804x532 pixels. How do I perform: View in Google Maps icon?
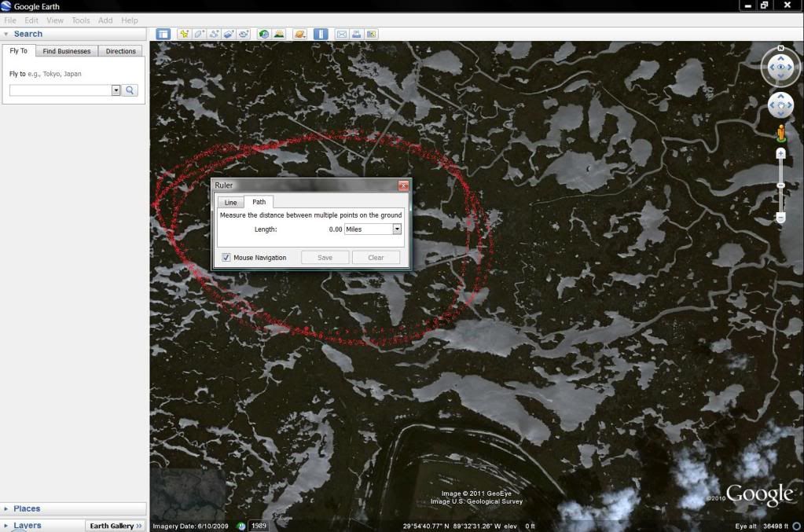[x=371, y=34]
